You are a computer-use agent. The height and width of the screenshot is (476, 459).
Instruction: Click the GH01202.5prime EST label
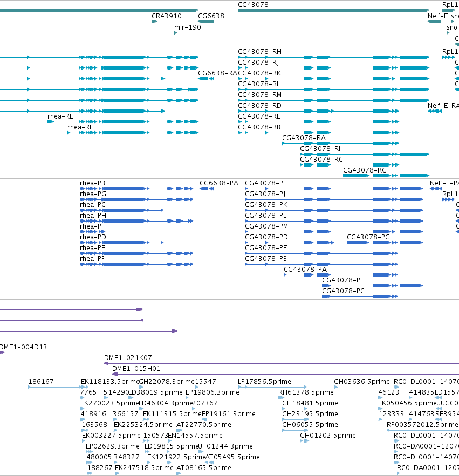(328, 436)
